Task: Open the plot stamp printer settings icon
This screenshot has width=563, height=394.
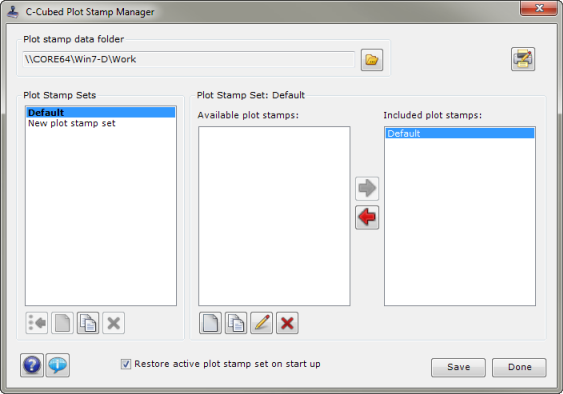Action: [523, 59]
